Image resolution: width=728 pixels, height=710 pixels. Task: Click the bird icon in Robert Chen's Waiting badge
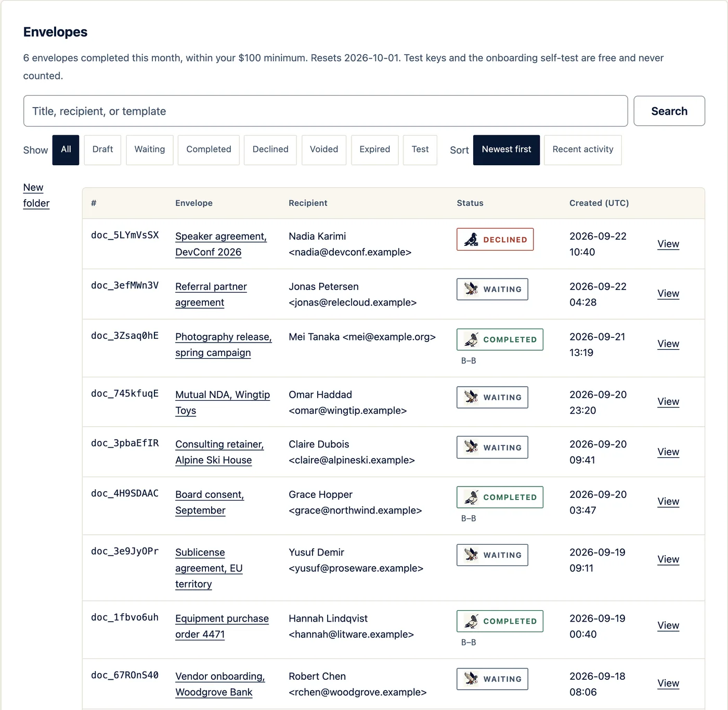471,679
